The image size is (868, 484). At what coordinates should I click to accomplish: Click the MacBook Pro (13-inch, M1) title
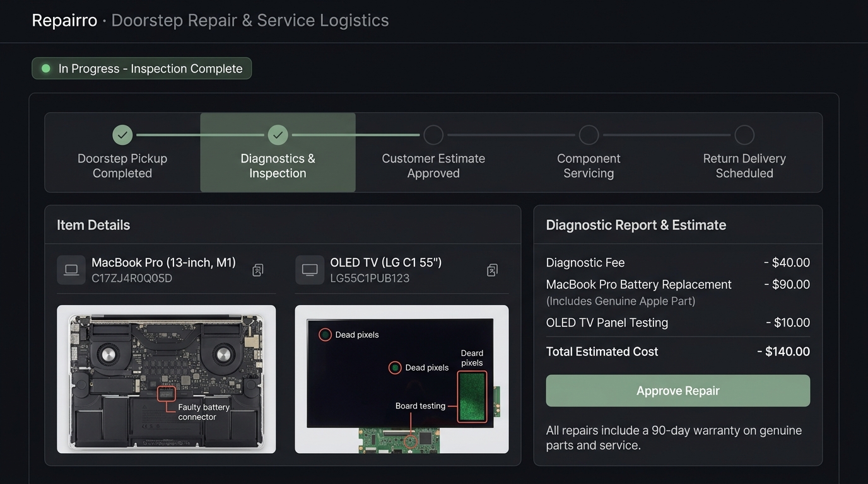[163, 262]
